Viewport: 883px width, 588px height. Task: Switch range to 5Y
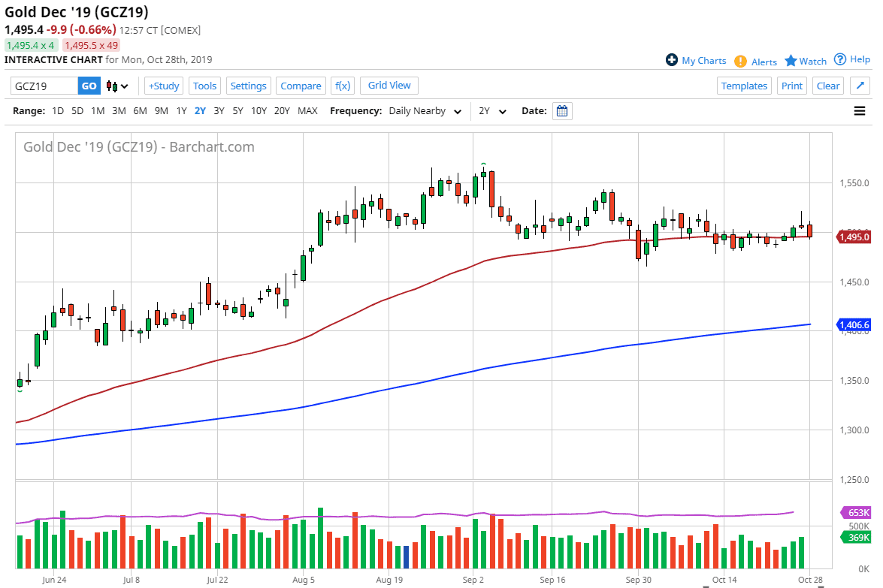tap(237, 110)
